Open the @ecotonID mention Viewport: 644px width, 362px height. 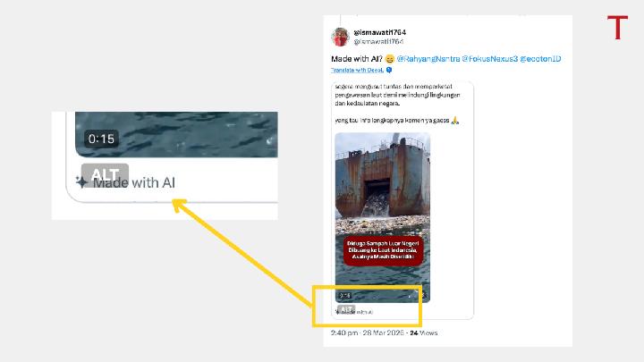[540, 59]
